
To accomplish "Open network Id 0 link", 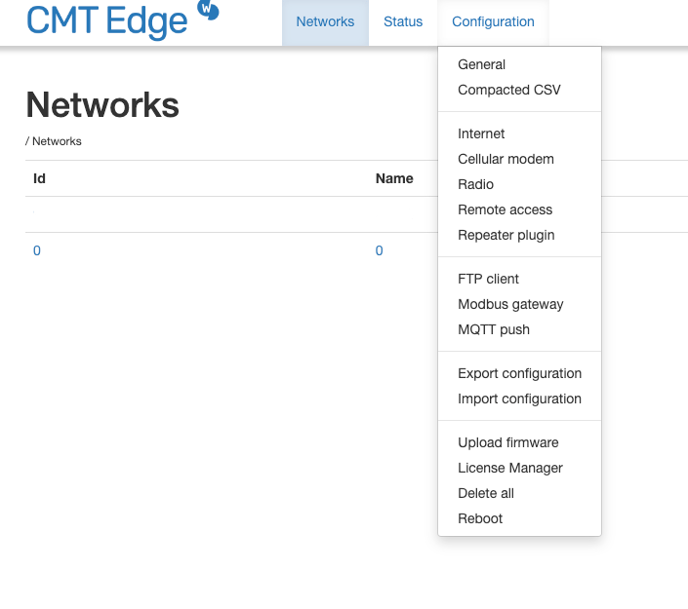I will tap(37, 251).
